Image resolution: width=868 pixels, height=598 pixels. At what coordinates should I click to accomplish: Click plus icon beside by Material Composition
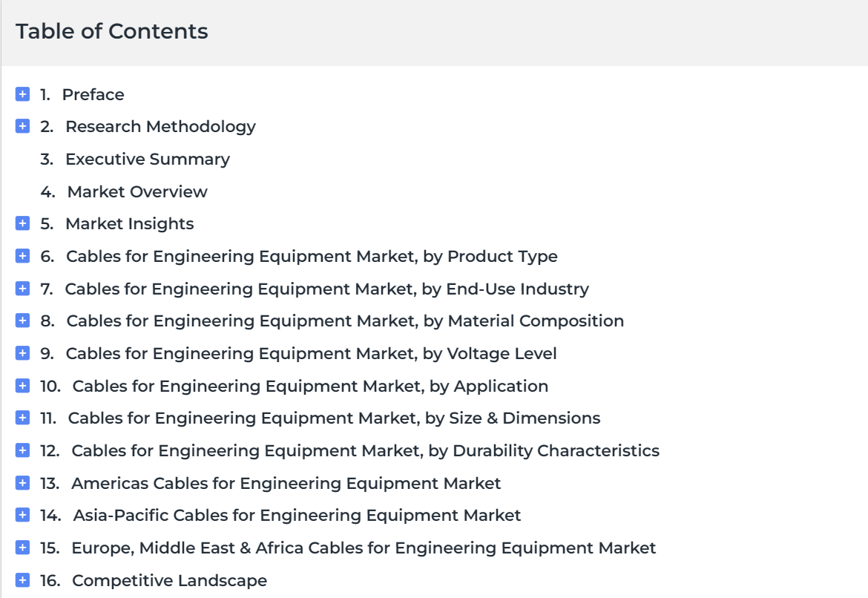23,321
